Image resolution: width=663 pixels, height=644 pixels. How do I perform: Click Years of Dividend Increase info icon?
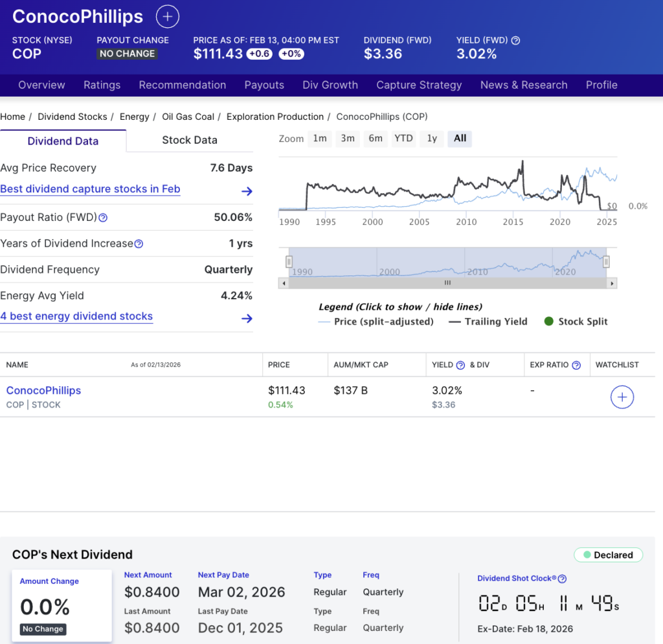tap(139, 244)
